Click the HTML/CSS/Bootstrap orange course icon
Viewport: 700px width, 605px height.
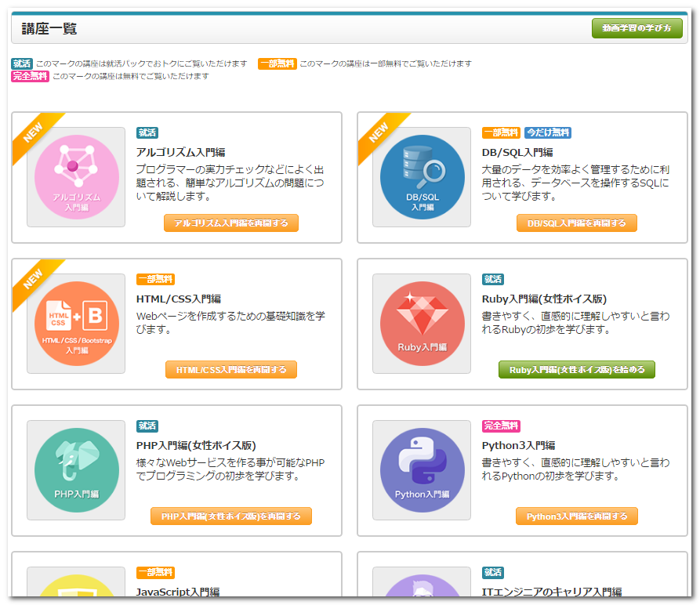click(76, 324)
